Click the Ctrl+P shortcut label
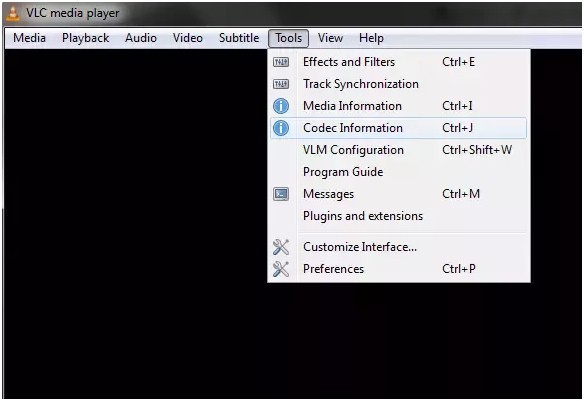 pos(459,269)
